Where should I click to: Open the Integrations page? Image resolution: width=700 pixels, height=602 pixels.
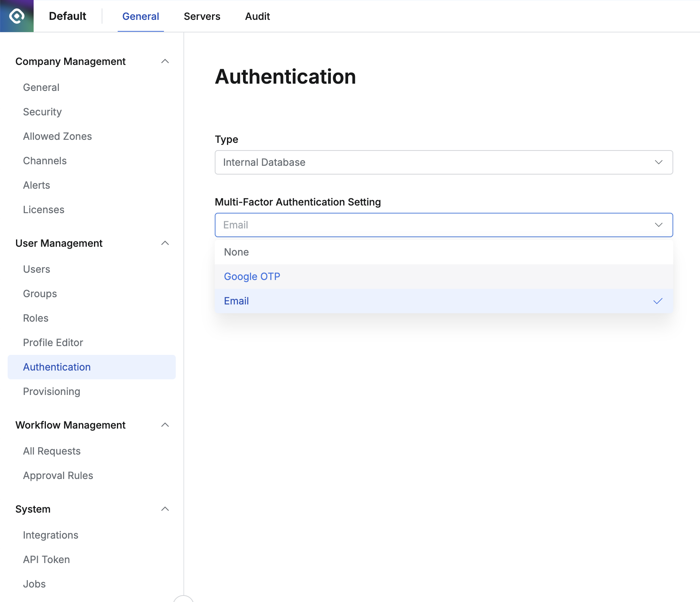(50, 535)
